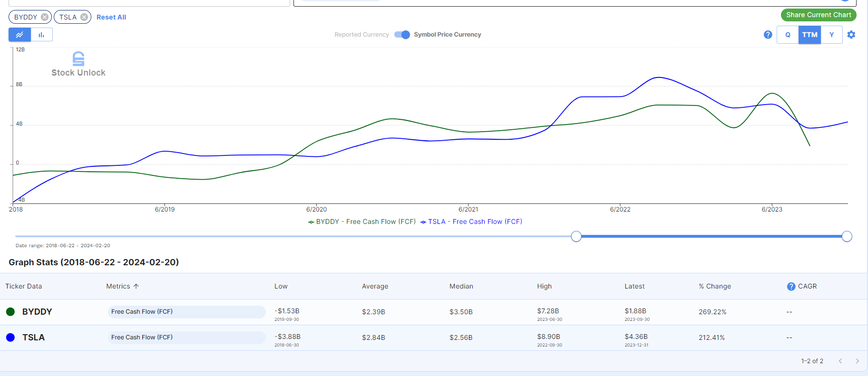The height and width of the screenshot is (376, 868).
Task: Click BYDDY median value $3.50B
Action: coord(461,312)
